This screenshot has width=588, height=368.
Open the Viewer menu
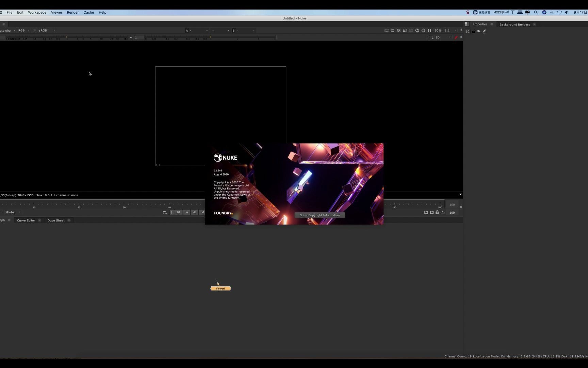point(56,12)
